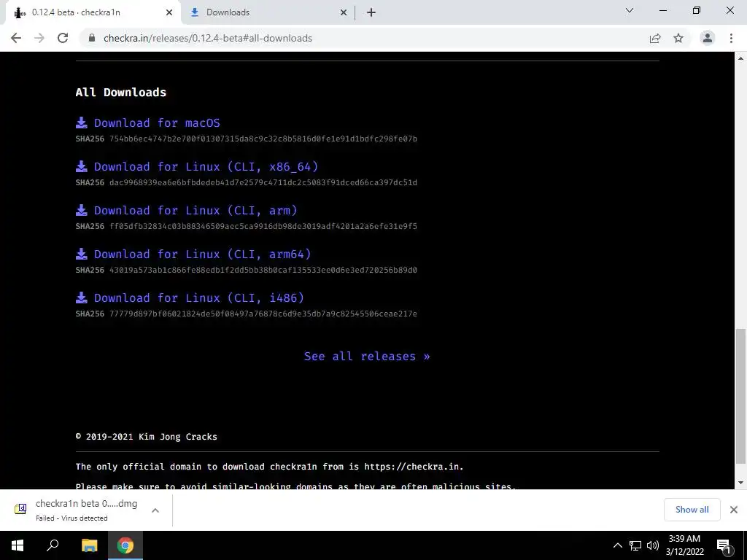Open the taskbar clock and date
Image resolution: width=747 pixels, height=560 pixels.
[x=684, y=545]
